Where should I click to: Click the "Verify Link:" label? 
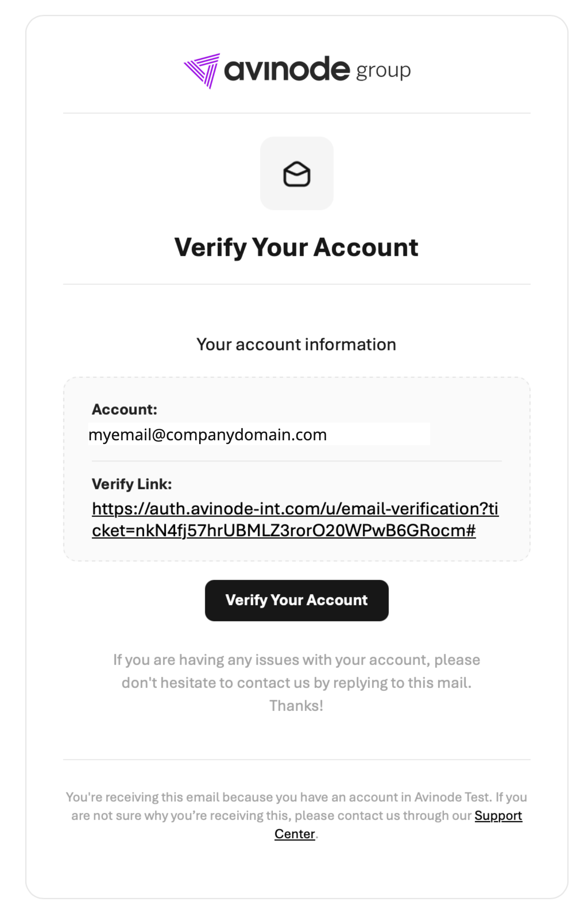(132, 484)
